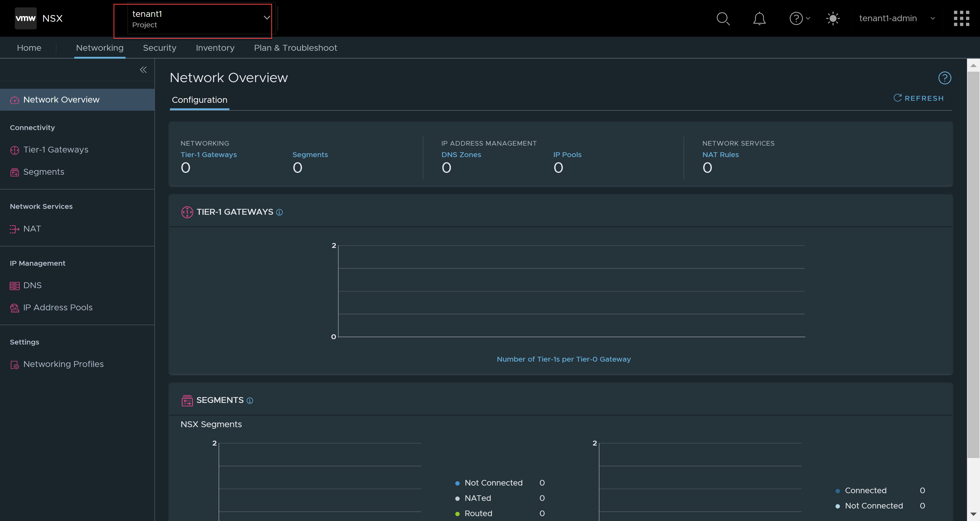Open page help circle icon
The image size is (980, 521).
(x=945, y=78)
